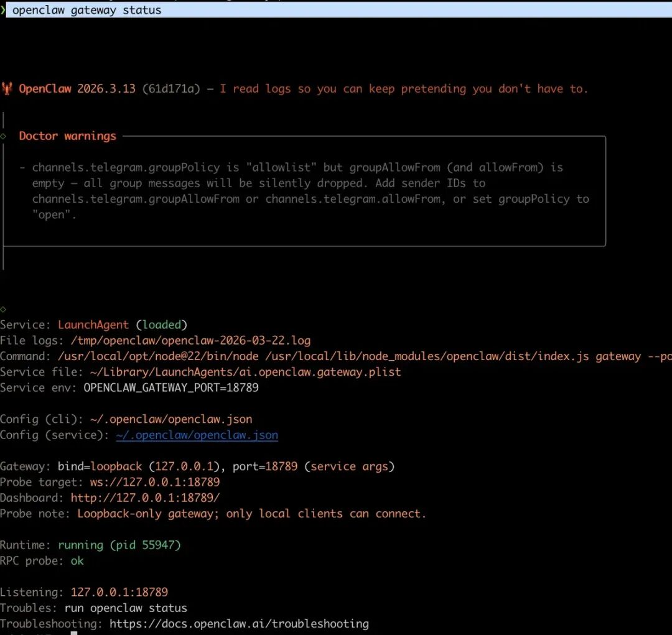This screenshot has width=672, height=635.
Task: Open the docs.openclaw.ai troubleshooting URL
Action: [239, 623]
